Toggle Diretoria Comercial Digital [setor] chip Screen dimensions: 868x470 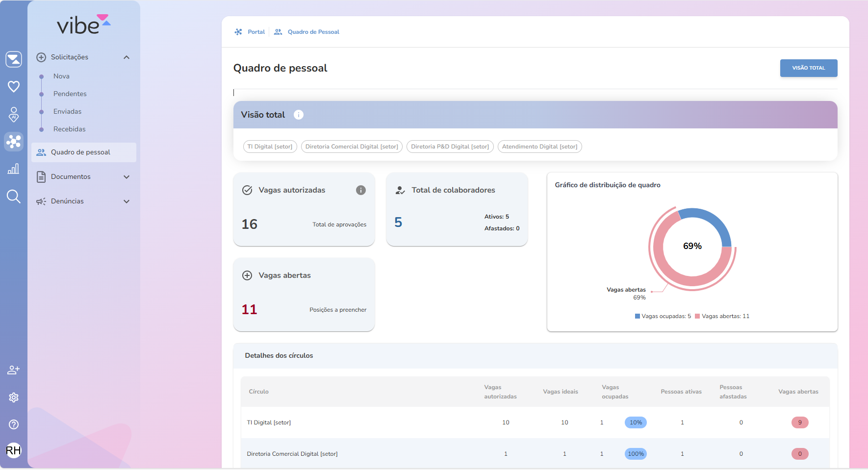tap(352, 147)
